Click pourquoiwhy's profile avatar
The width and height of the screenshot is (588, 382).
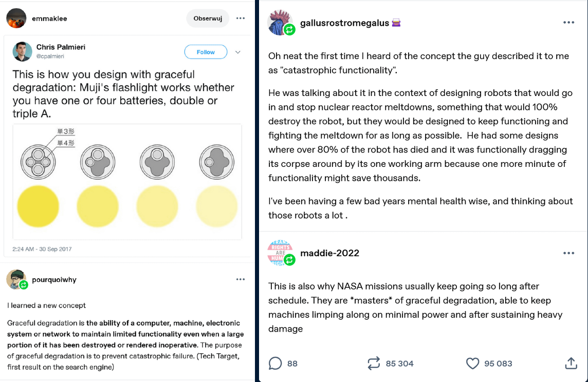point(16,280)
